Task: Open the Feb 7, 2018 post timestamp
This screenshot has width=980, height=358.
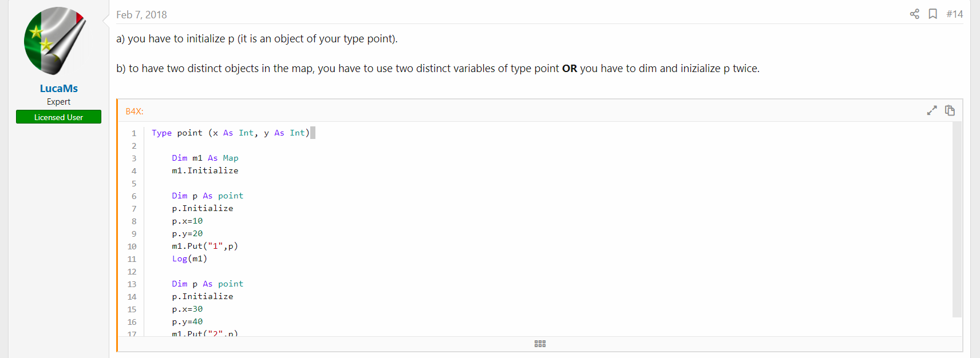Action: coord(141,14)
